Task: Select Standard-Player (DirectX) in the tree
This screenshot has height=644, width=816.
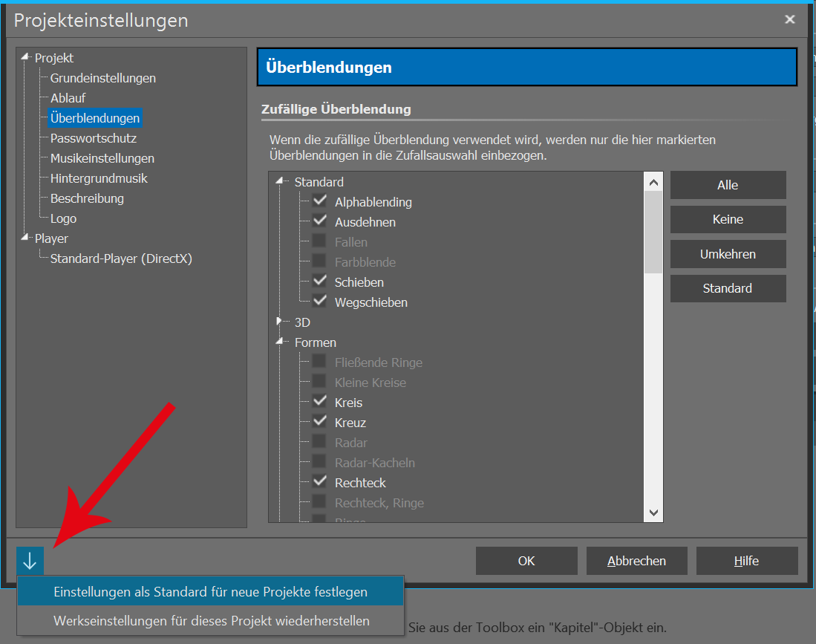Action: tap(121, 258)
